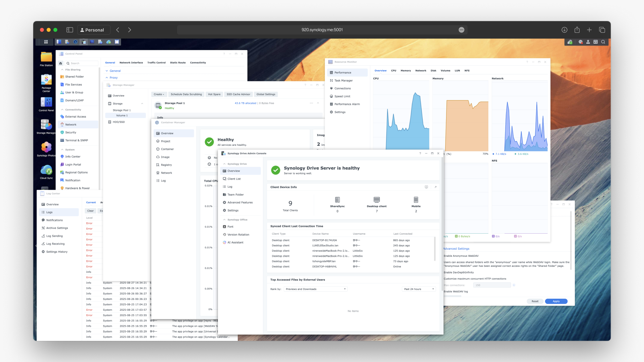Viewport: 644px width, 362px height.
Task: Open Volume tab in Resource Monitor
Action: click(445, 71)
